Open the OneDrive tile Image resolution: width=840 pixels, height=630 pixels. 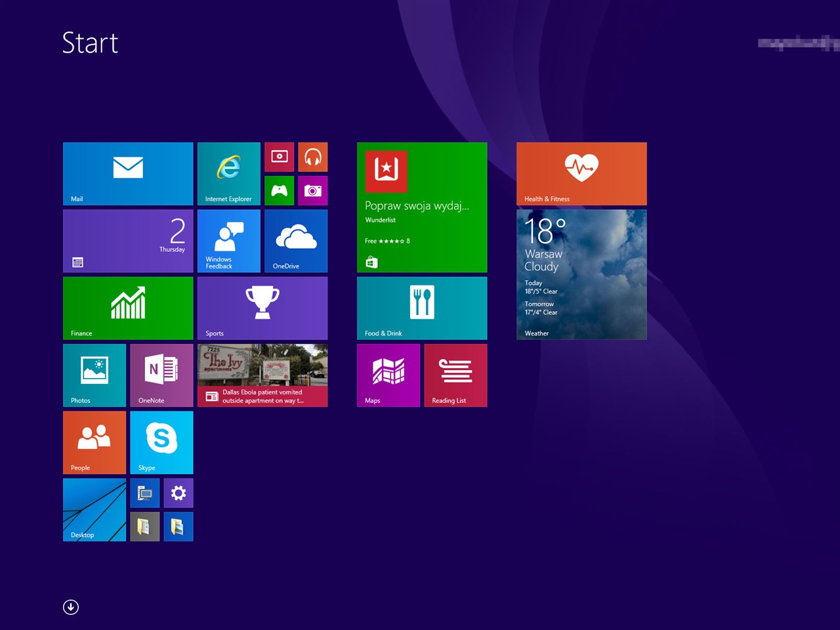(x=296, y=241)
